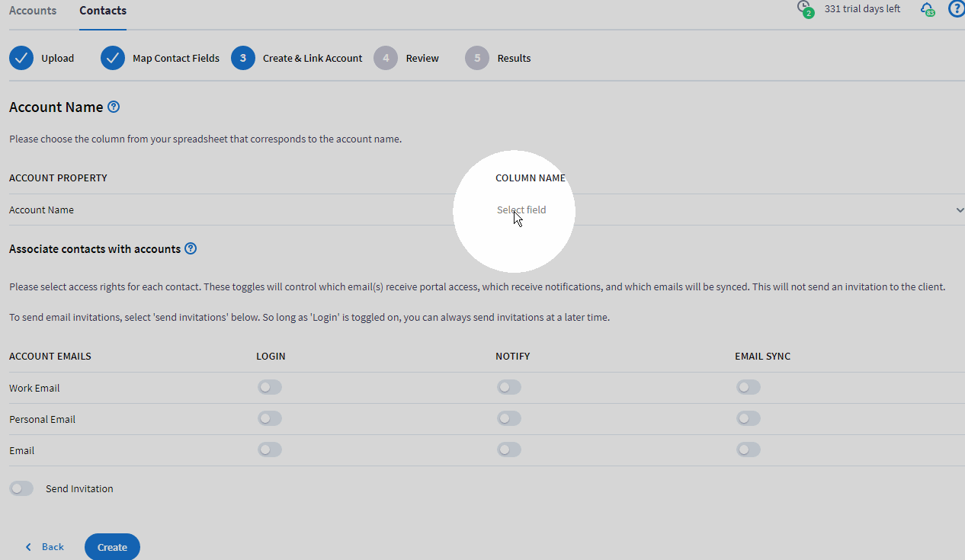This screenshot has width=965, height=560.
Task: Click the 331 trial days left text
Action: pos(862,9)
